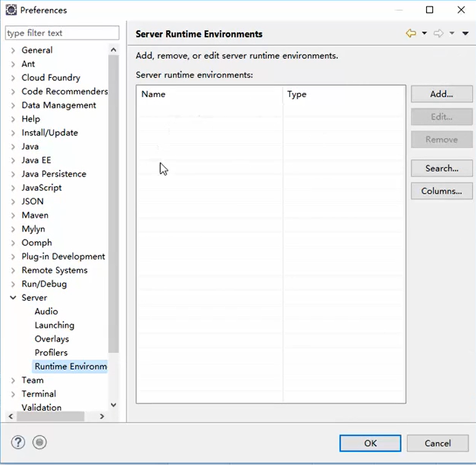Screen dimensions: 476x465
Task: Select the JavaScript preferences entry
Action: pyautogui.click(x=42, y=188)
